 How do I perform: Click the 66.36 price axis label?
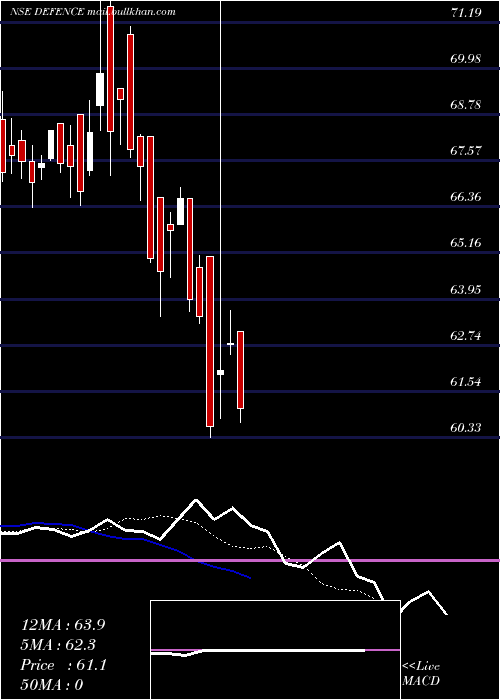pos(466,197)
